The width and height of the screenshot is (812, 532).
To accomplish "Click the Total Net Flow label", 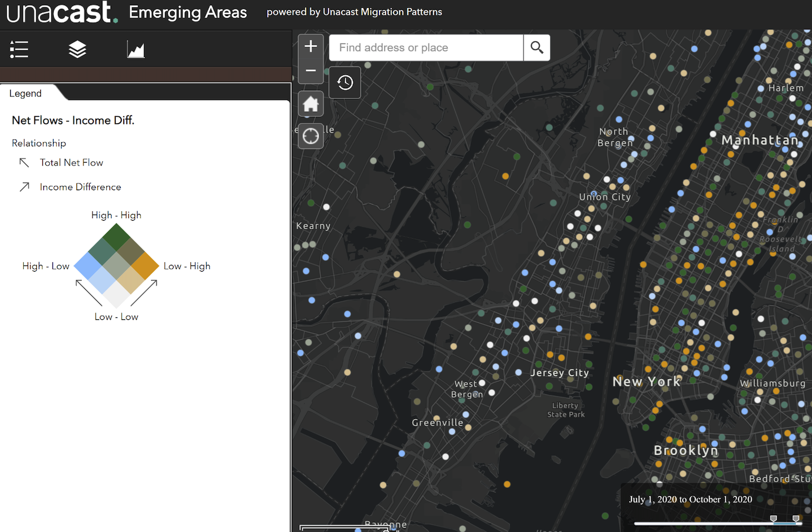I will coord(72,163).
